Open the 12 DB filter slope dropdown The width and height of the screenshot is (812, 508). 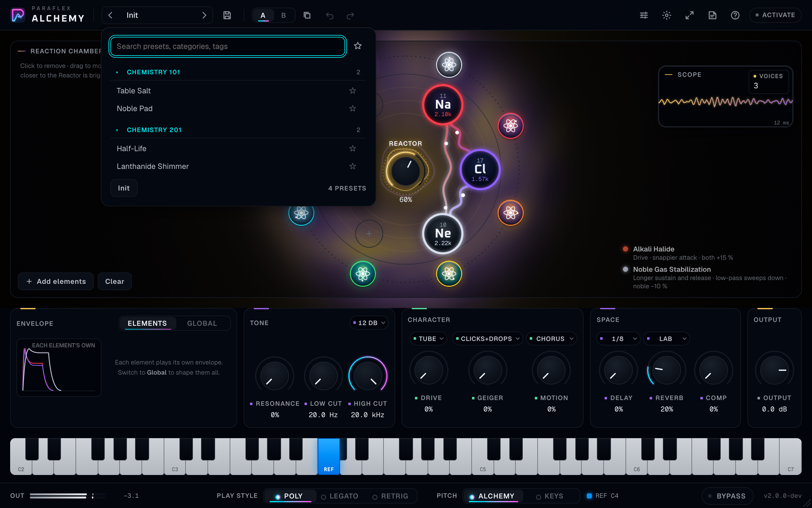(369, 323)
